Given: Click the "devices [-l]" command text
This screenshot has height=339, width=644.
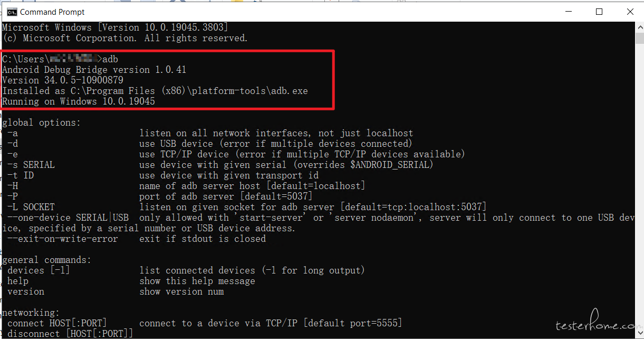Looking at the screenshot, I should click(39, 270).
